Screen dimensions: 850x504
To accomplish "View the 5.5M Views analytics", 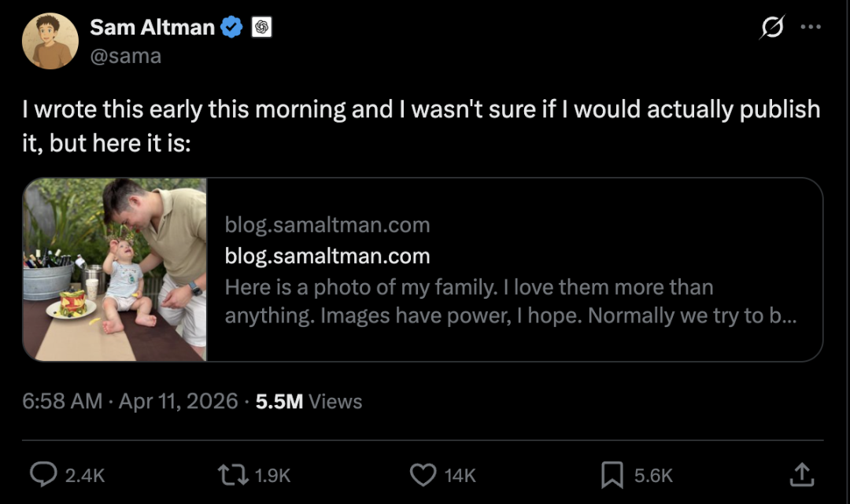I will [309, 402].
